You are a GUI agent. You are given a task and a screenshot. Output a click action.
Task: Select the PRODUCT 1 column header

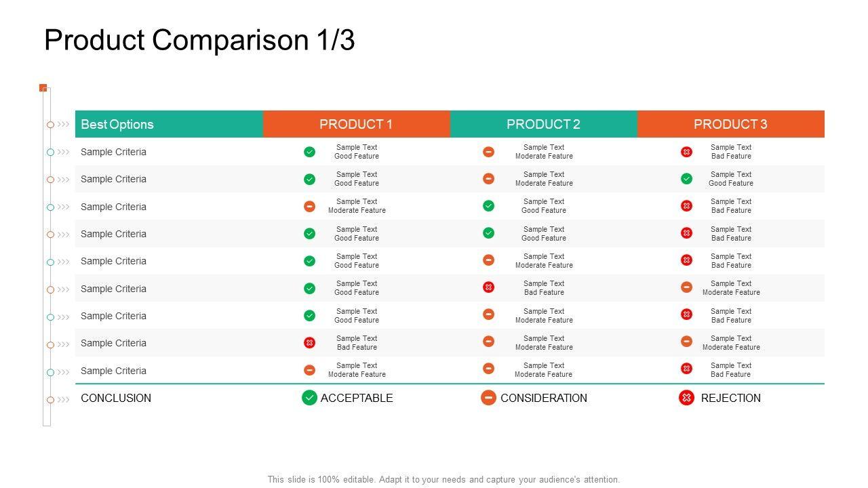pos(356,124)
